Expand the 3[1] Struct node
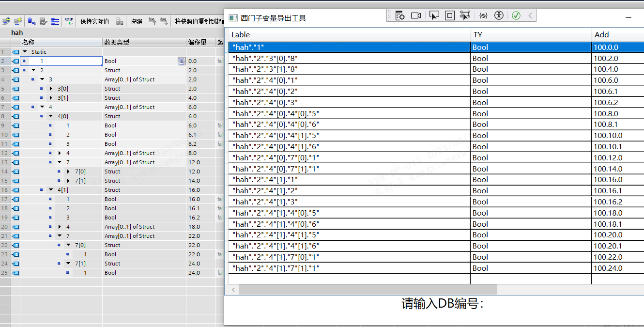Image resolution: width=644 pixels, height=327 pixels. (x=51, y=98)
